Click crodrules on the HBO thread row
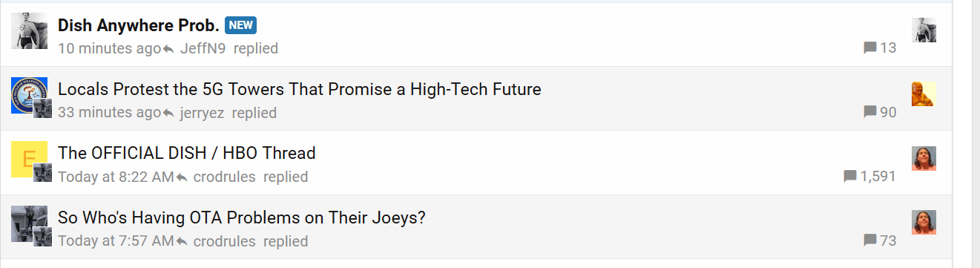This screenshot has height=268, width=980. [224, 177]
